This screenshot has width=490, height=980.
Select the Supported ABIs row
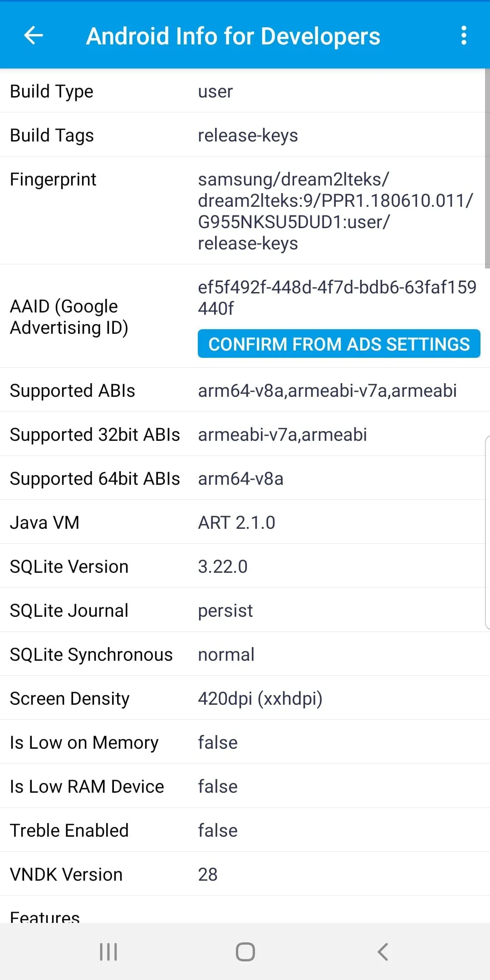click(x=245, y=390)
